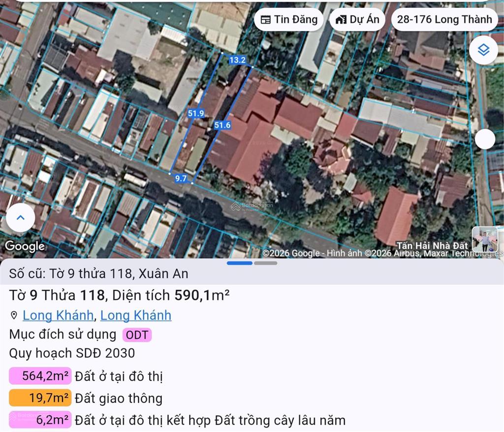Screen dimensions: 504x432
Task: Open the Tấn Hải Nhà Đất agent avatar
Action: coord(485,240)
